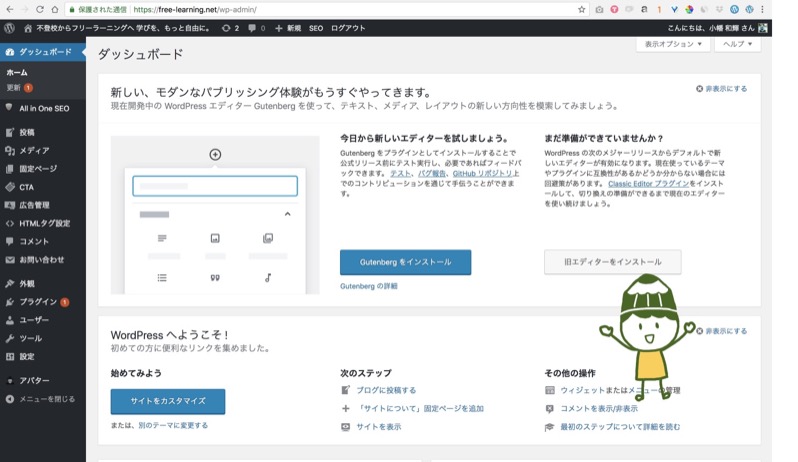Viewport: 798px width, 462px height.
Task: Collapse sidebar with メニューを閉じる
Action: point(43,399)
